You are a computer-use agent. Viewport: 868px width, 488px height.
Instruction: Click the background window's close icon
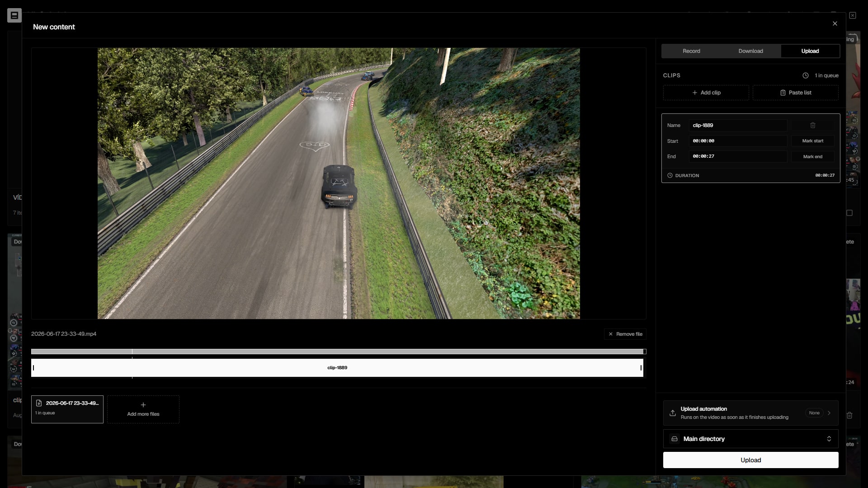click(x=853, y=15)
